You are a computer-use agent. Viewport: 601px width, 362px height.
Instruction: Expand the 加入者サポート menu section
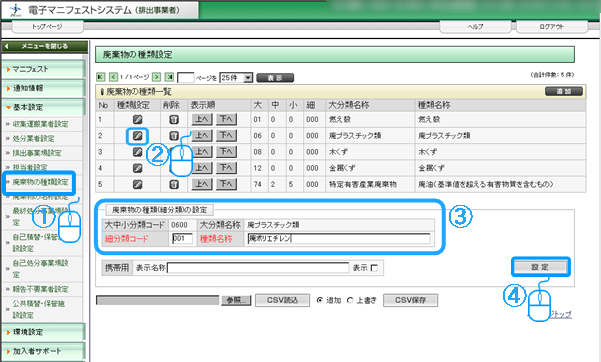pyautogui.click(x=43, y=351)
